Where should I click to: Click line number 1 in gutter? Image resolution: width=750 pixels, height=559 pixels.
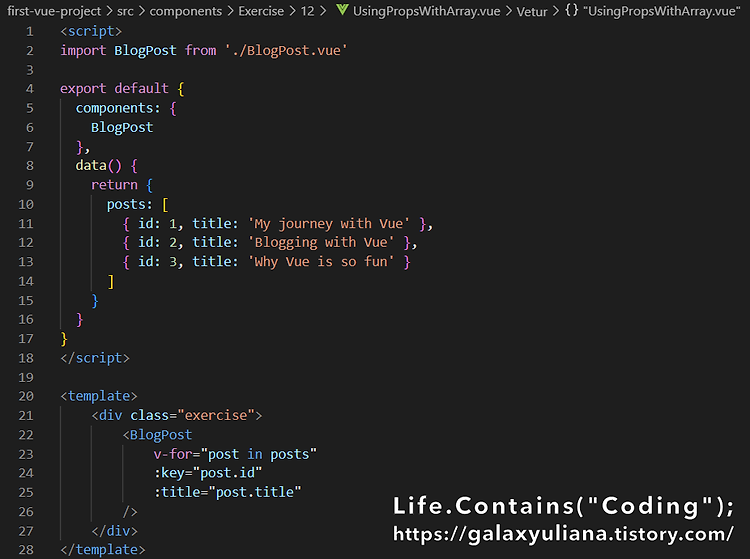tap(30, 32)
